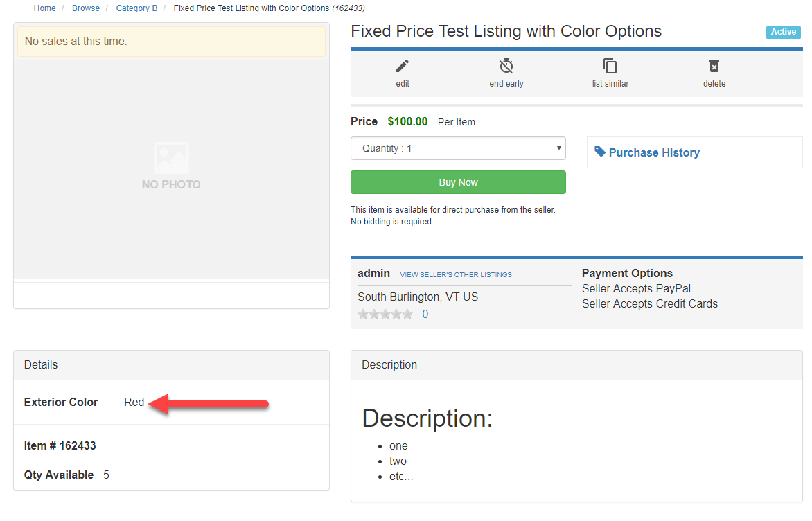Click the 'Per Item' text
Screen dimensions: 812x521
click(x=457, y=122)
